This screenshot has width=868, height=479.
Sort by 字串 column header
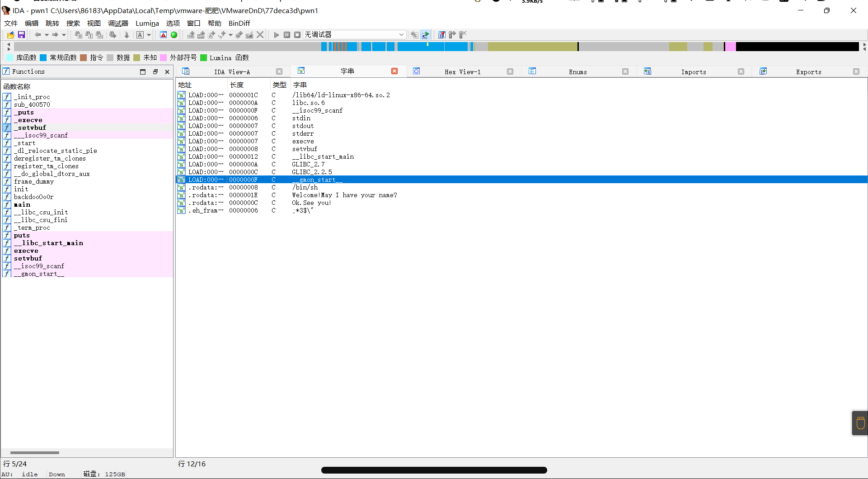coord(578,85)
